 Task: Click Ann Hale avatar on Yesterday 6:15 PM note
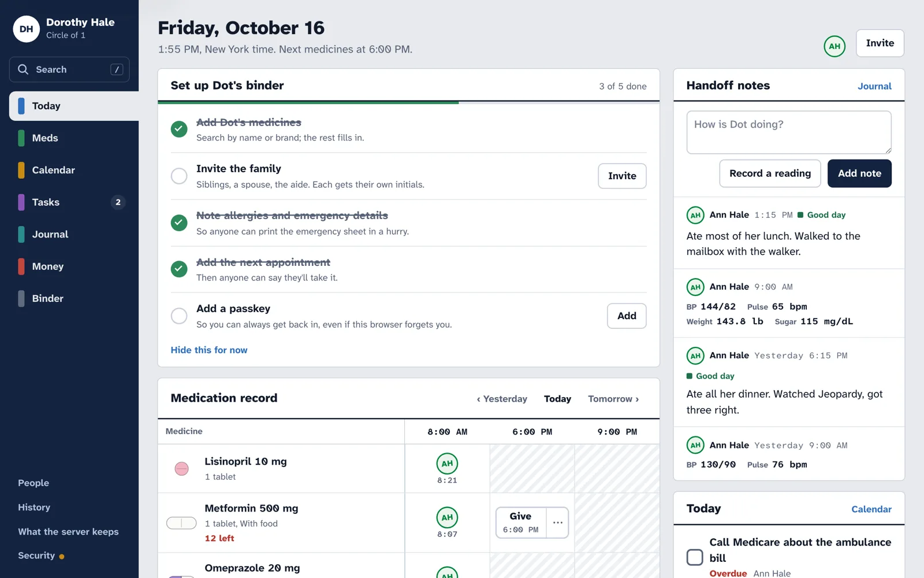pyautogui.click(x=695, y=355)
